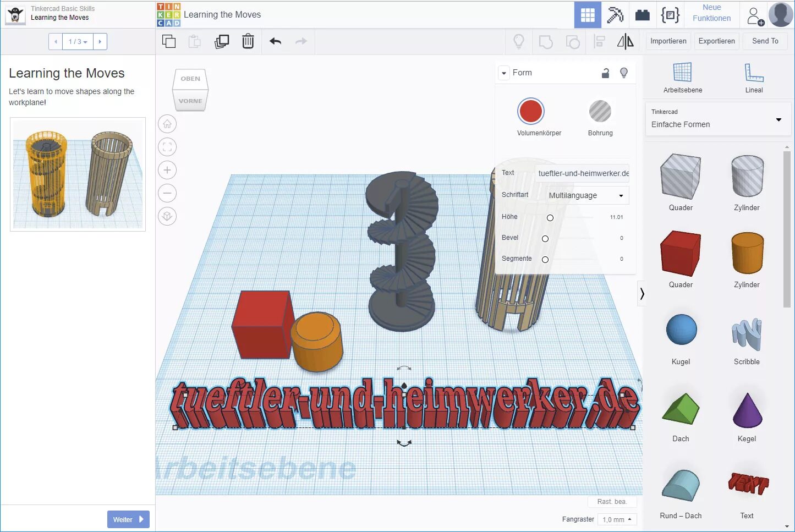Click Neue Funktionen link
The image size is (795, 532).
tap(711, 13)
